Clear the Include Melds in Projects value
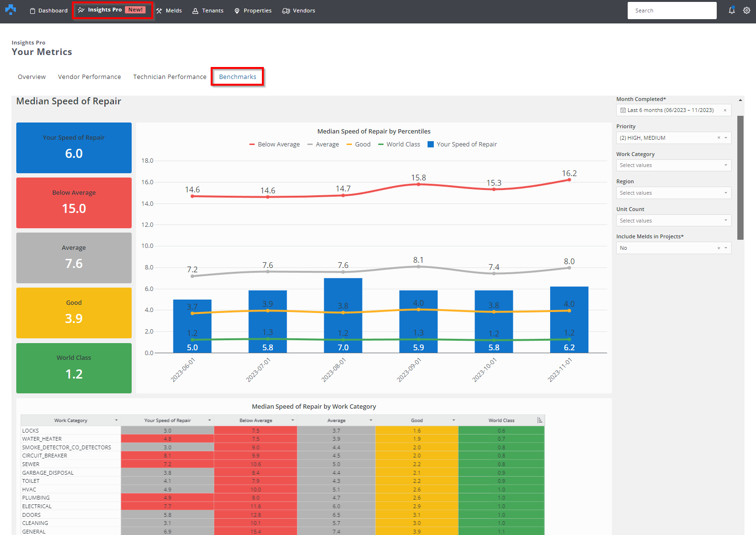This screenshot has width=756, height=535. pyautogui.click(x=719, y=248)
